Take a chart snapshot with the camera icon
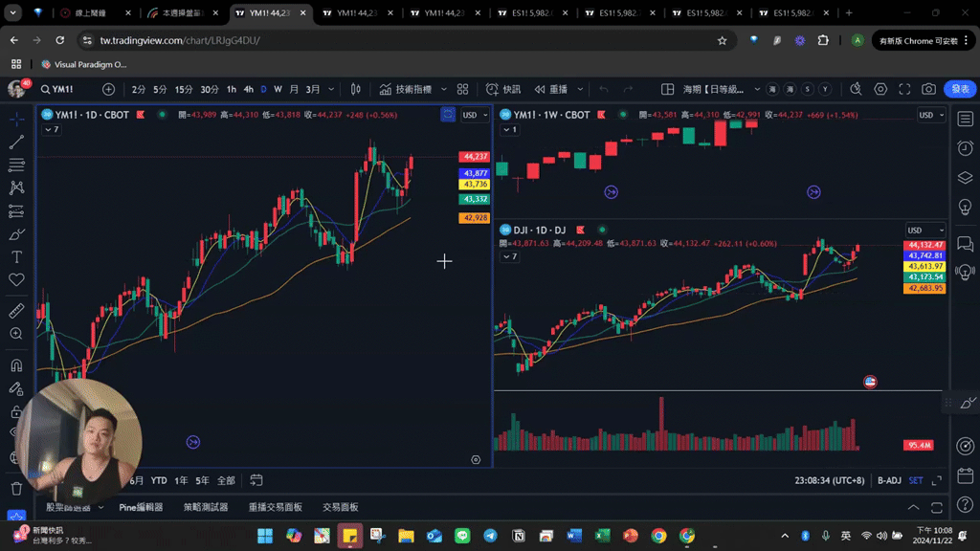This screenshot has width=980, height=551. (x=930, y=89)
